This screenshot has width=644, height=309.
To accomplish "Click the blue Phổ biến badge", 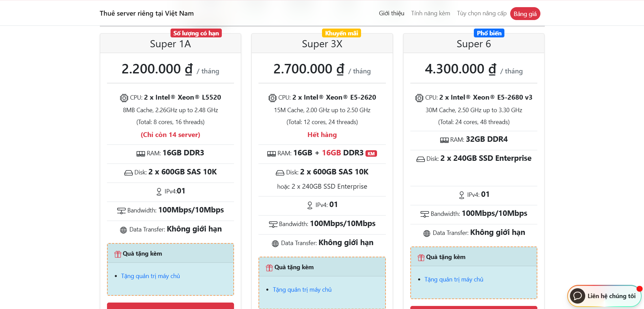I will tap(489, 33).
